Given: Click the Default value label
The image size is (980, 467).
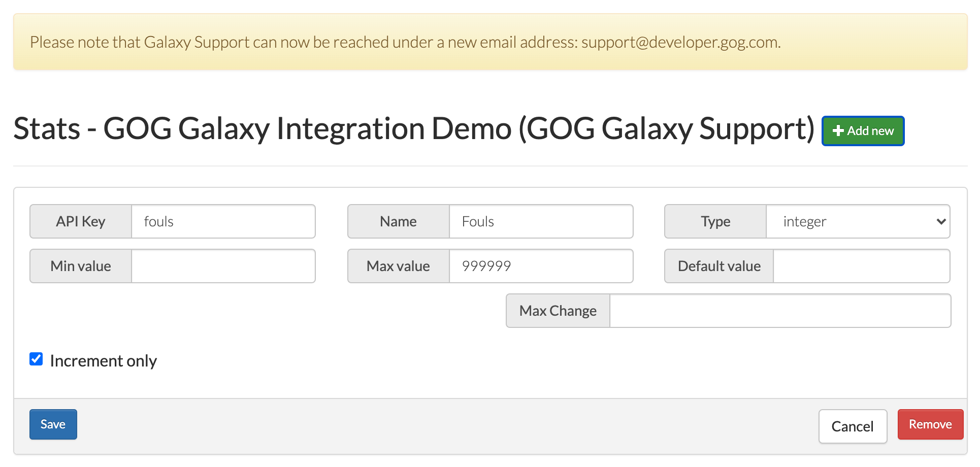Looking at the screenshot, I should point(719,266).
